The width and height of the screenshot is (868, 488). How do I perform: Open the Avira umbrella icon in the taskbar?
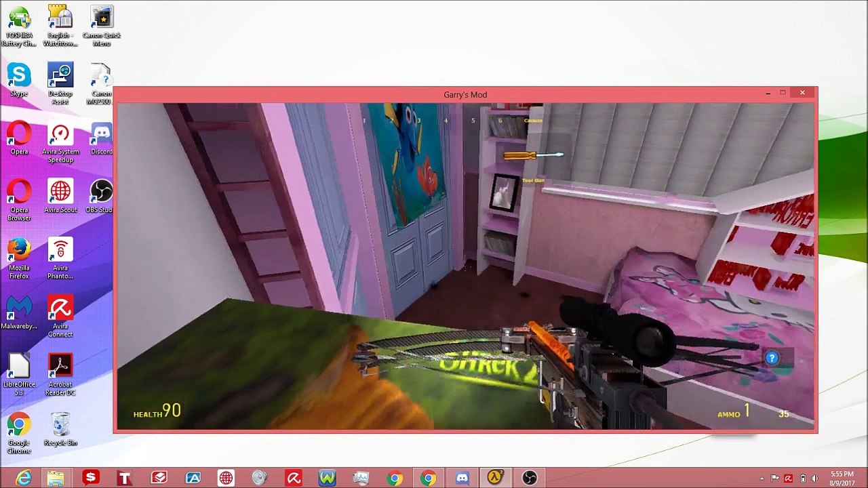click(x=294, y=478)
